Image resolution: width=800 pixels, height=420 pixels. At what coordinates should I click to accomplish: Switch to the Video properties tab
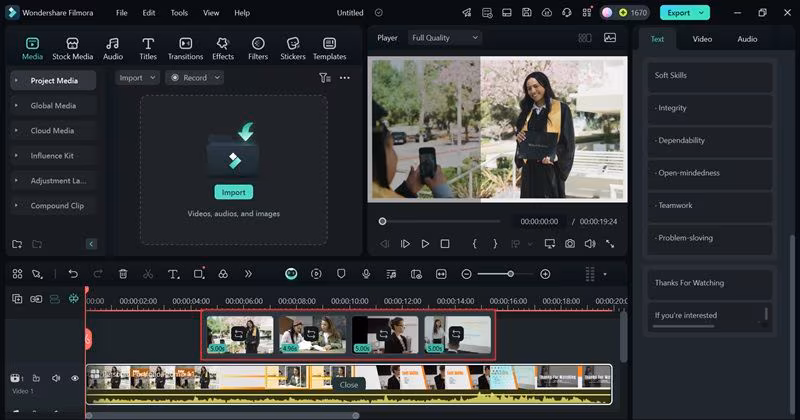[702, 39]
